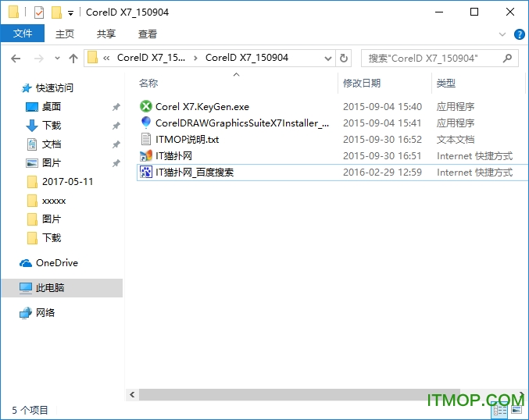
Task: Click the 此电脑 computer icon
Action: tap(26, 288)
